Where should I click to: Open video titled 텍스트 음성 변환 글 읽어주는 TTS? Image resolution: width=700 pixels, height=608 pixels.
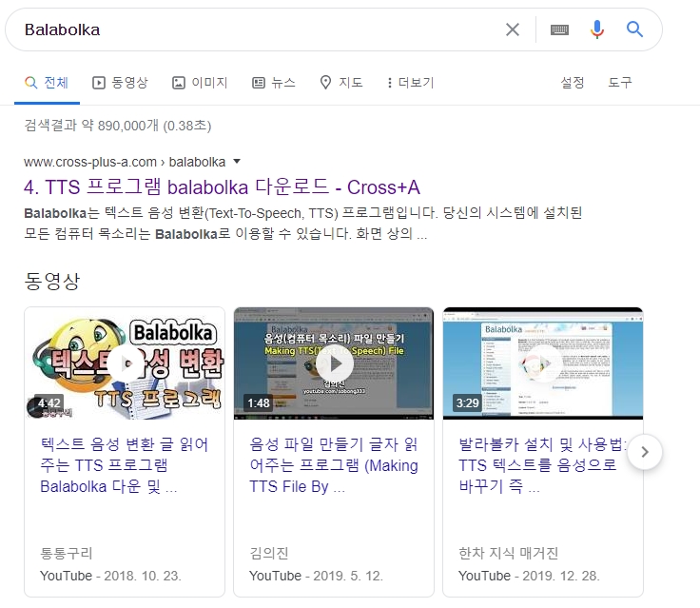(124, 465)
